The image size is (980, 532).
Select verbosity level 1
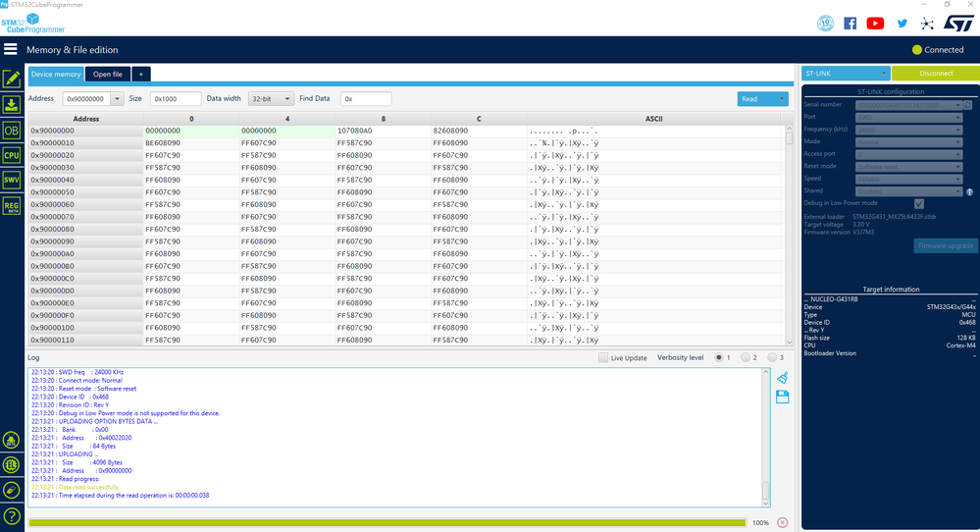[719, 357]
